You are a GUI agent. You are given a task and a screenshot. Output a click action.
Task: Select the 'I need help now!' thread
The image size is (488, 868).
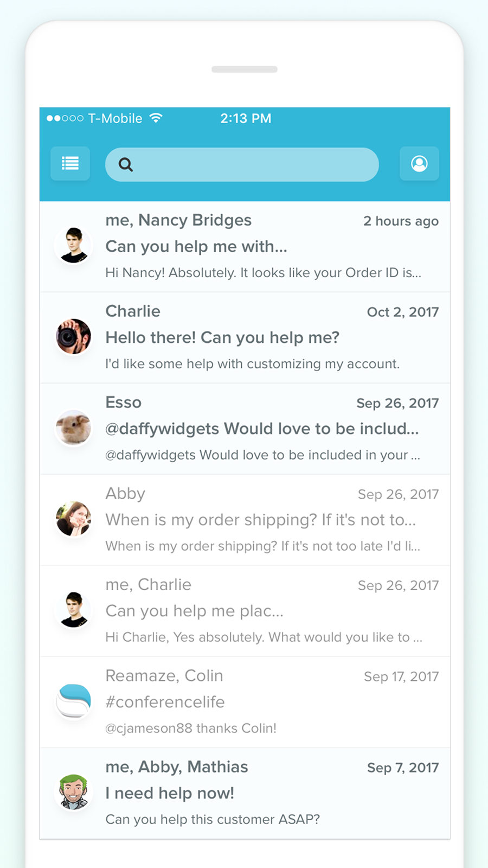click(x=245, y=794)
